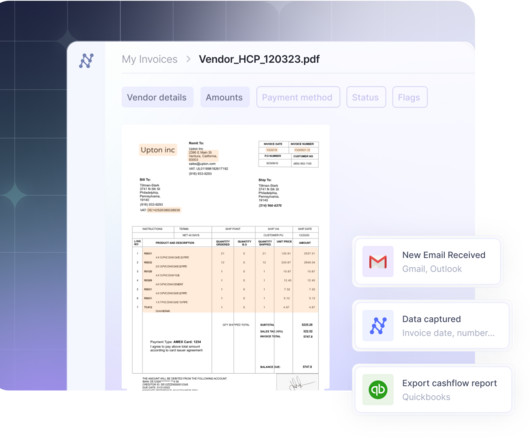Click the Data captured Nanonets icon

tap(378, 326)
